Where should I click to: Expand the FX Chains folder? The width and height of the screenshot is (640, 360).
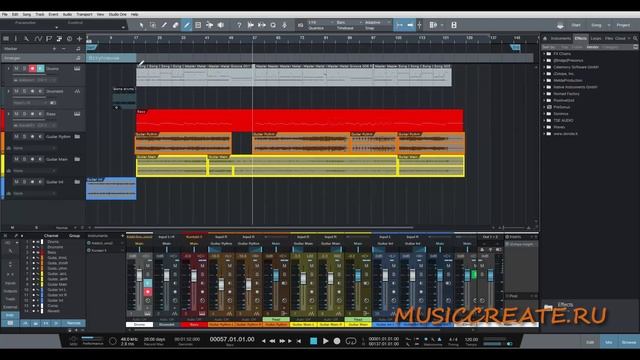(x=544, y=53)
